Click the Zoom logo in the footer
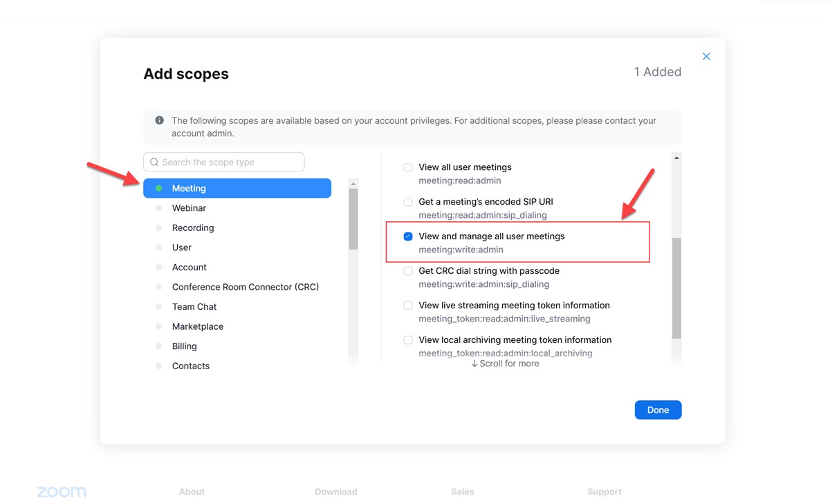 click(62, 492)
